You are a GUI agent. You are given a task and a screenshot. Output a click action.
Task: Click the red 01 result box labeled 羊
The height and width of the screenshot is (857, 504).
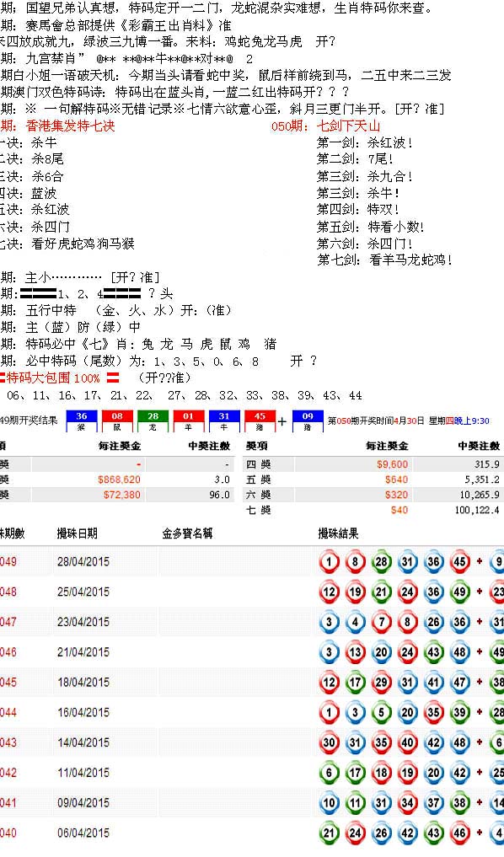pyautogui.click(x=189, y=420)
